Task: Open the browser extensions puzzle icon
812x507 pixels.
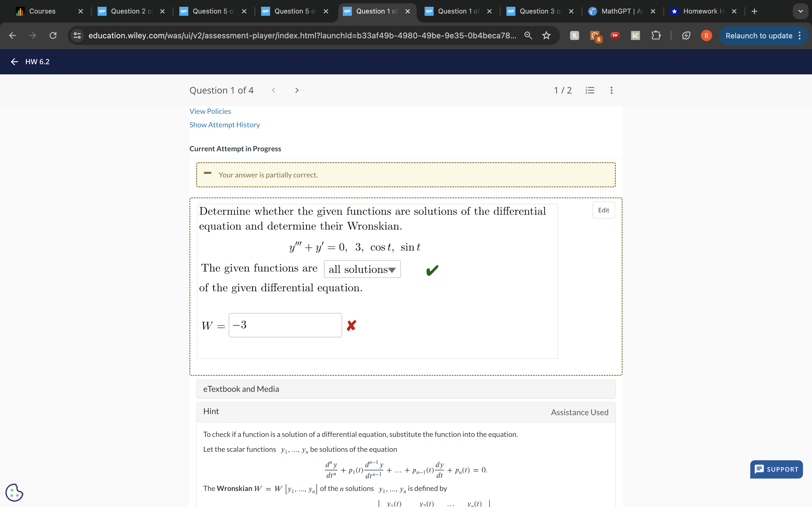Action: [656, 35]
